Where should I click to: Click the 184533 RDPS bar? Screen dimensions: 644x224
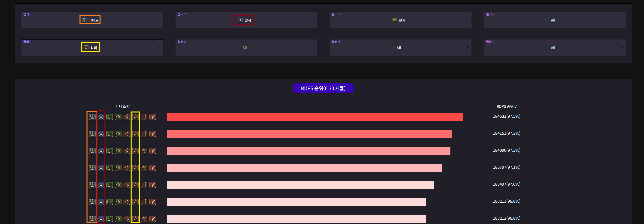point(315,117)
